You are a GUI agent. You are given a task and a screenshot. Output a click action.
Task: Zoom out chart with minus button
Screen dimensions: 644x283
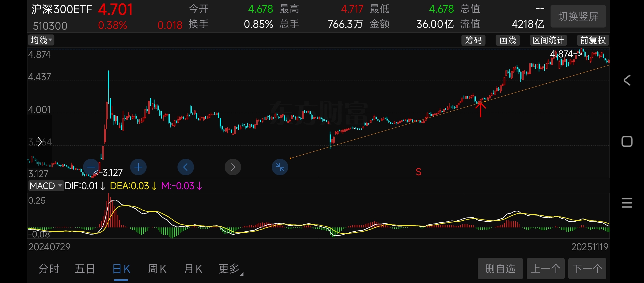click(x=91, y=167)
